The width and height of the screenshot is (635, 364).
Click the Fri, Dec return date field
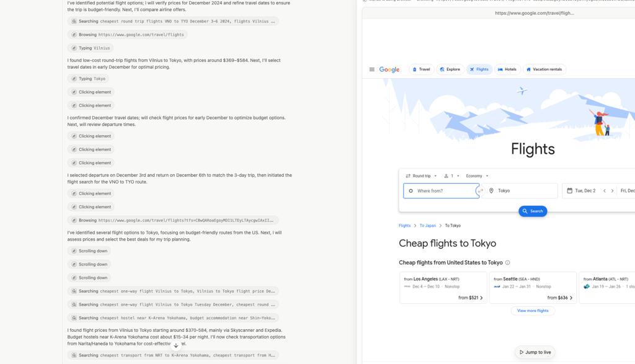(626, 191)
